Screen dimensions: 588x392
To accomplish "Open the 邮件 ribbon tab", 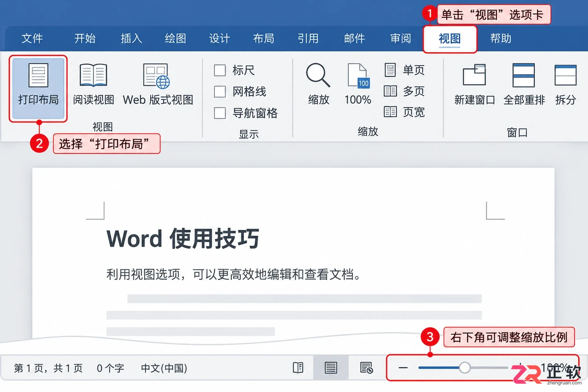I will click(x=354, y=38).
